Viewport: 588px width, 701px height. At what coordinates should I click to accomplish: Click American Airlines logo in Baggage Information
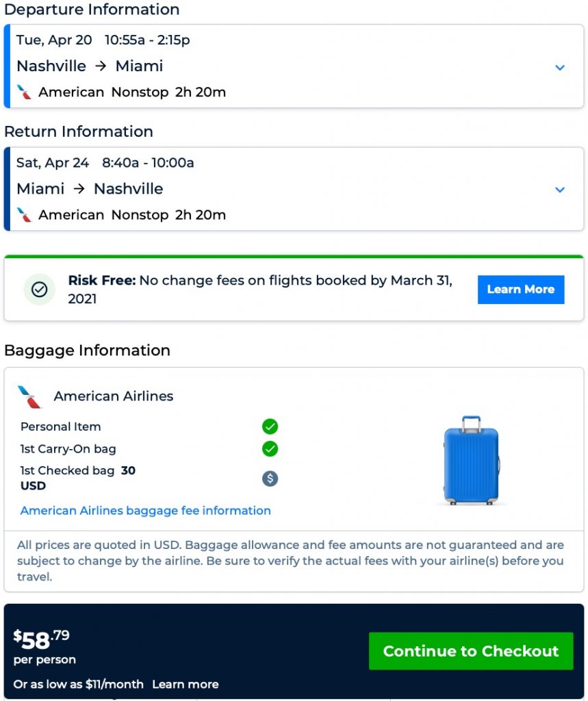pyautogui.click(x=29, y=396)
